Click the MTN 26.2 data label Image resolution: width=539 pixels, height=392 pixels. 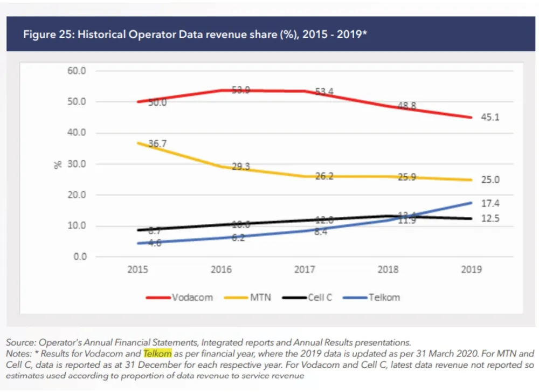(x=324, y=176)
